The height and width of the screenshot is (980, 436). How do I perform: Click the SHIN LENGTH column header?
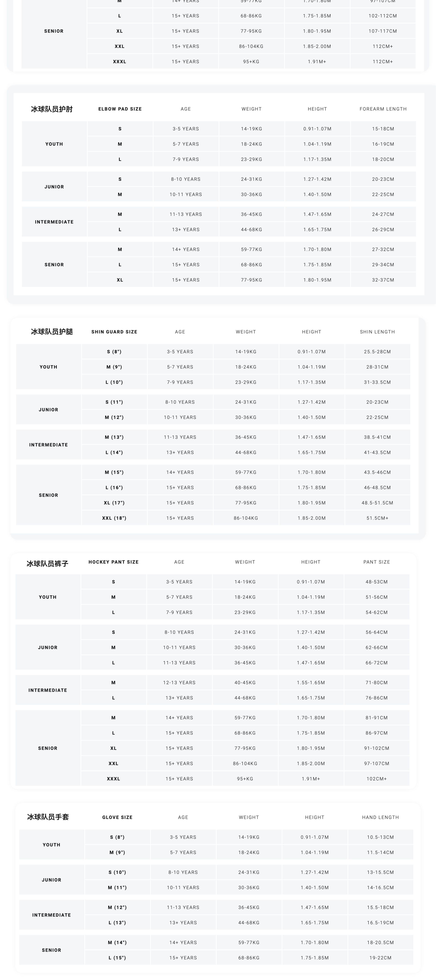point(377,332)
